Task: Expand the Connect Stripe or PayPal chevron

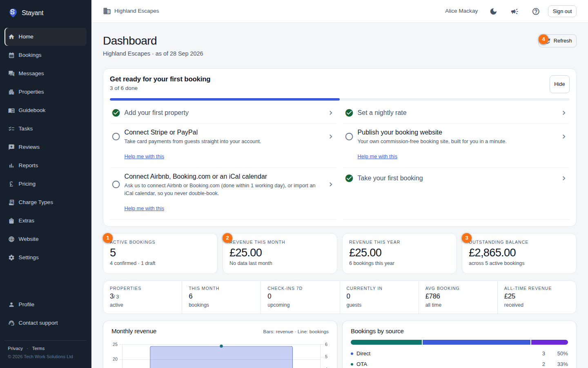Action: click(331, 137)
